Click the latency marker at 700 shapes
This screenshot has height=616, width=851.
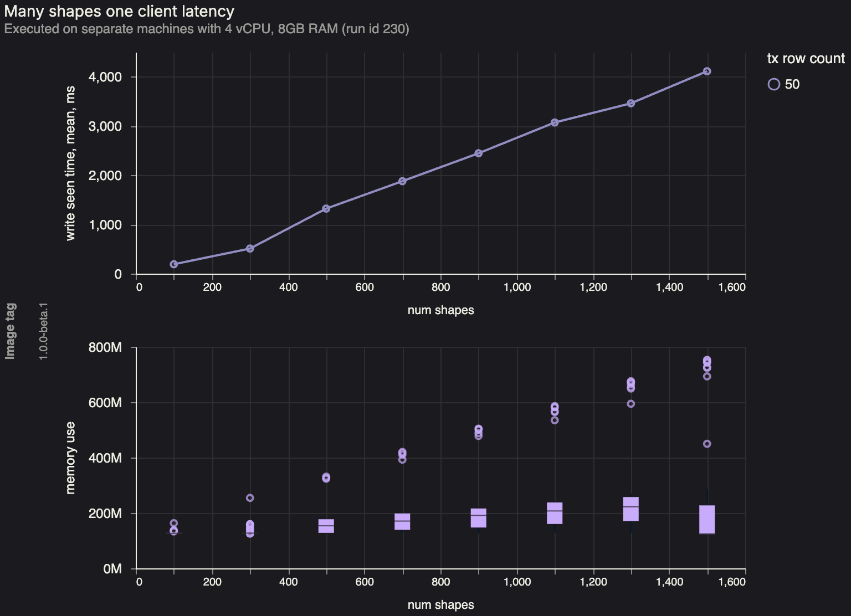pos(402,181)
